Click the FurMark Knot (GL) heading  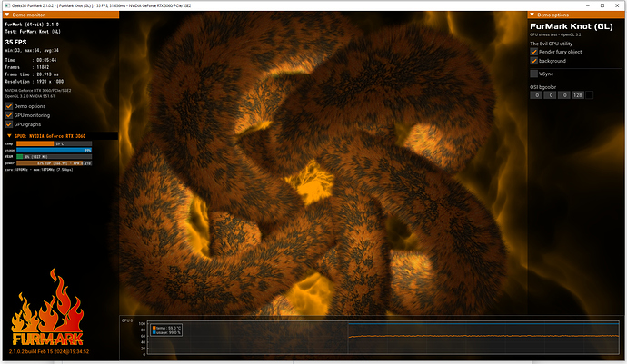[x=572, y=26]
